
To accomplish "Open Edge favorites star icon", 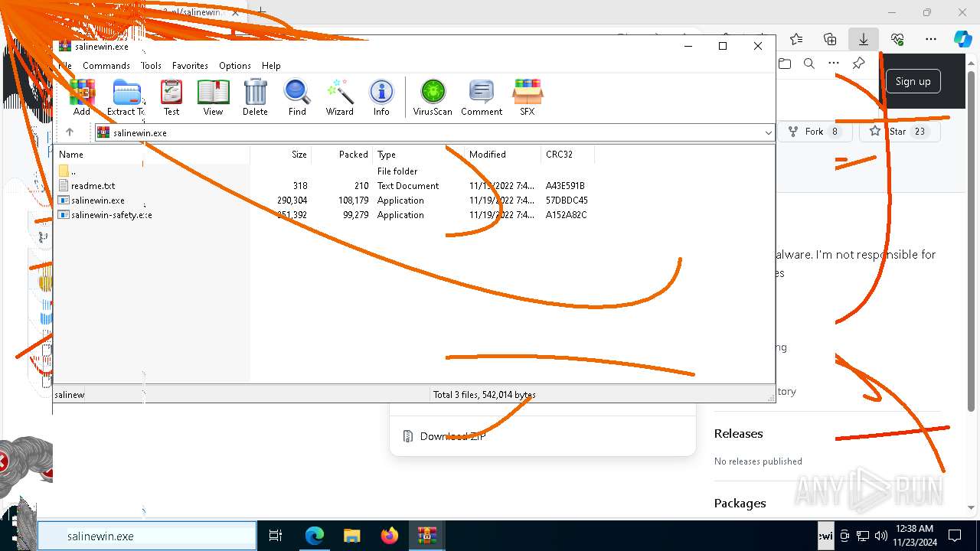I will pyautogui.click(x=796, y=39).
